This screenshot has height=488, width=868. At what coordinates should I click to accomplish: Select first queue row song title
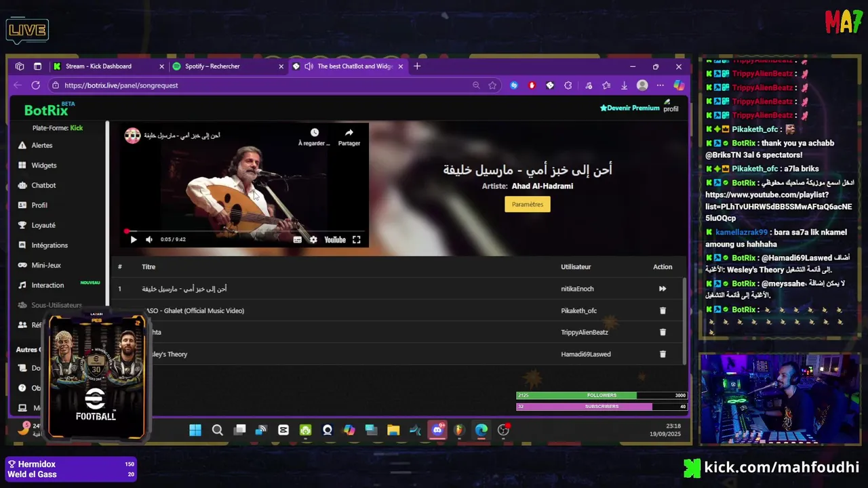[184, 289]
